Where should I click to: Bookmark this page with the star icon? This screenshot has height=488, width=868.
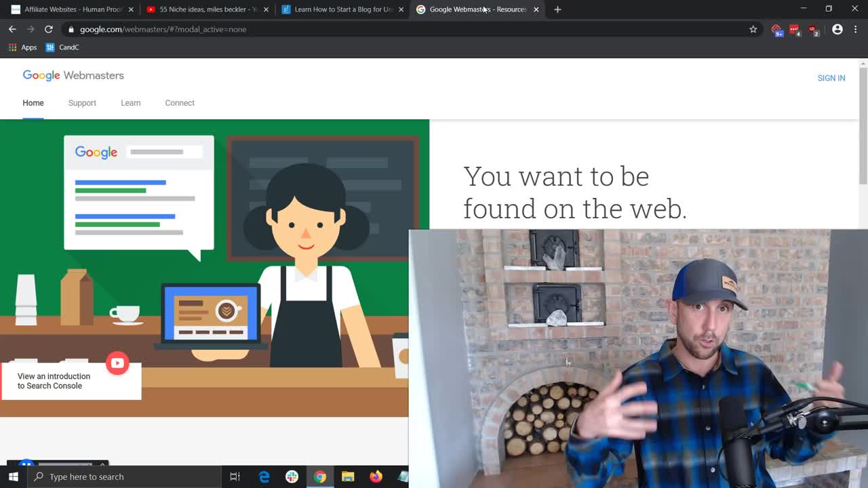753,29
